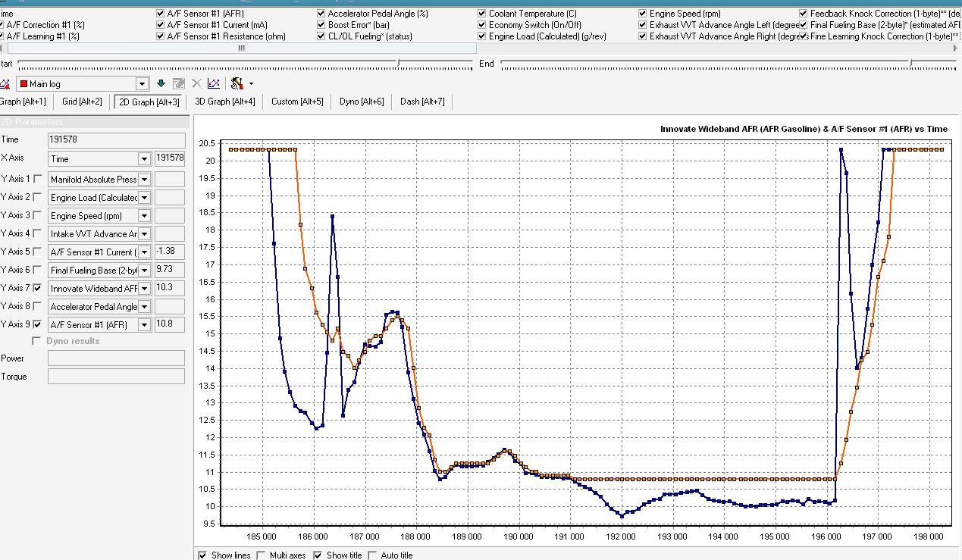
Task: Toggle Coolant Temperature (C) checkbox
Action: click(482, 14)
